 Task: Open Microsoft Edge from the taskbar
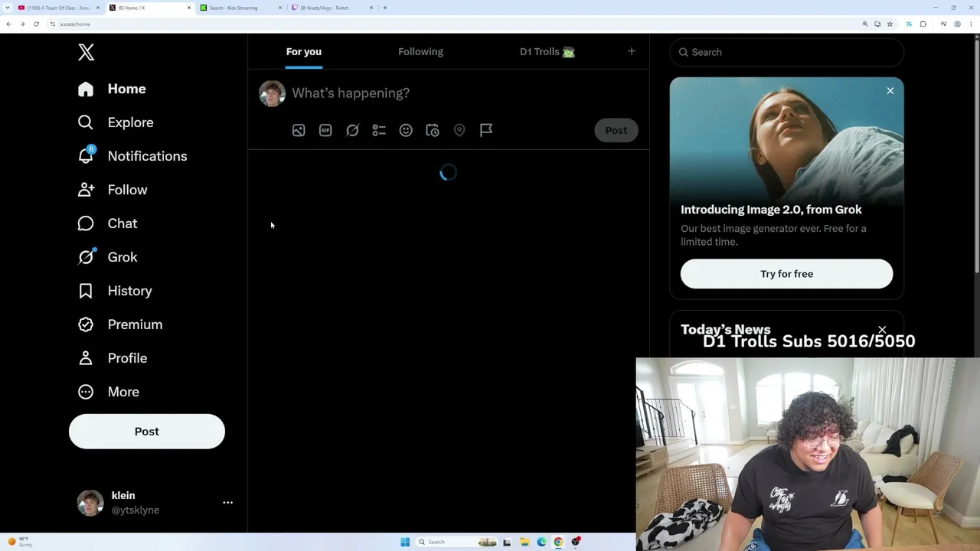pos(541,542)
